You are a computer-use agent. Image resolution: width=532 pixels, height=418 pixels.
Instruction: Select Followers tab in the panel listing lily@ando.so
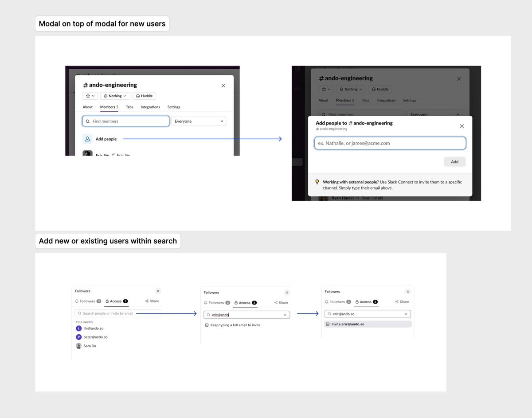click(88, 301)
